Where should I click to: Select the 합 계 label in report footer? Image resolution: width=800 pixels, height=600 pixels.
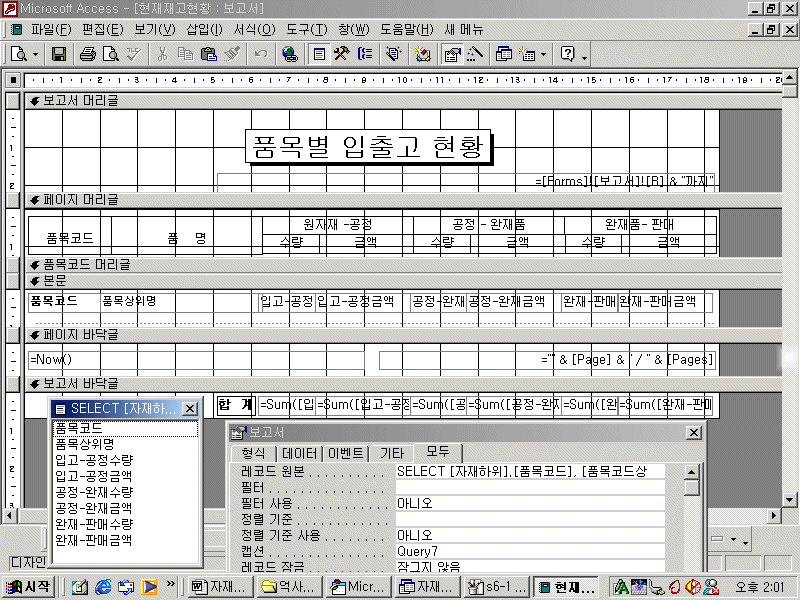[x=235, y=405]
